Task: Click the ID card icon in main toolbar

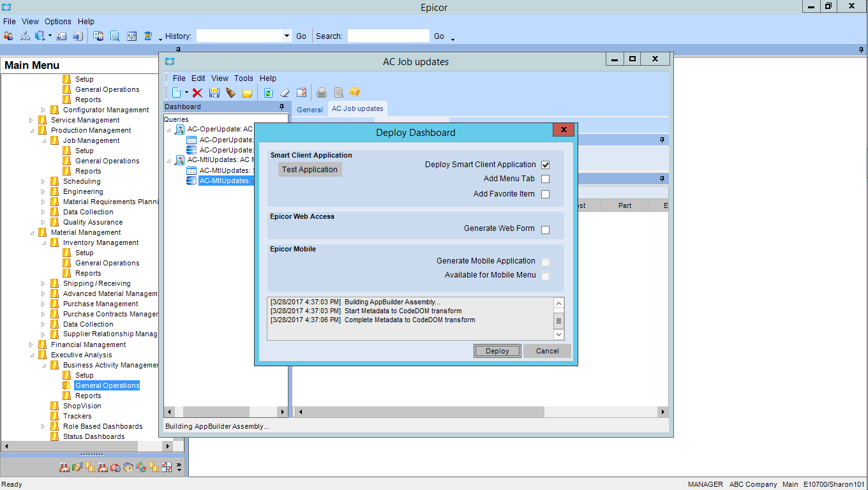Action: pos(62,36)
